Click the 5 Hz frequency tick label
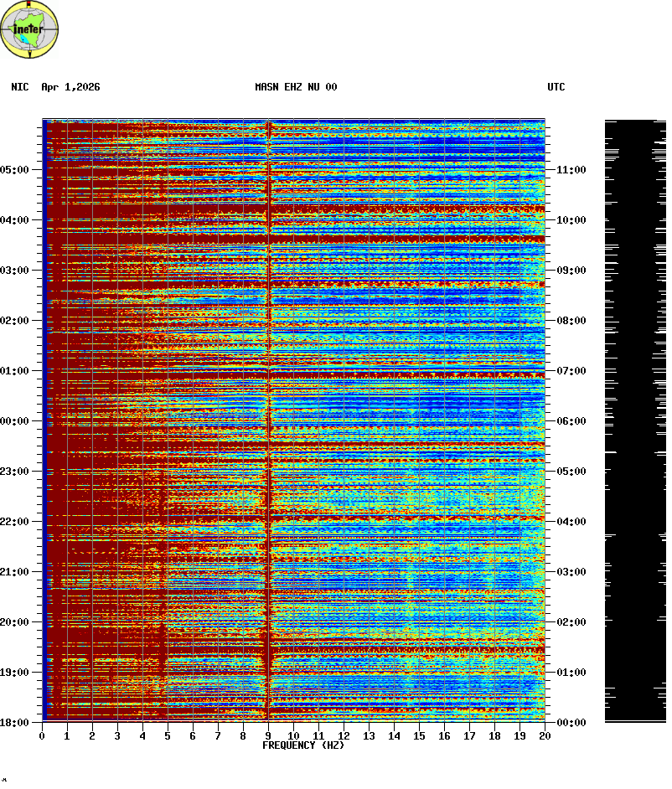This screenshot has width=672, height=789. (x=168, y=735)
